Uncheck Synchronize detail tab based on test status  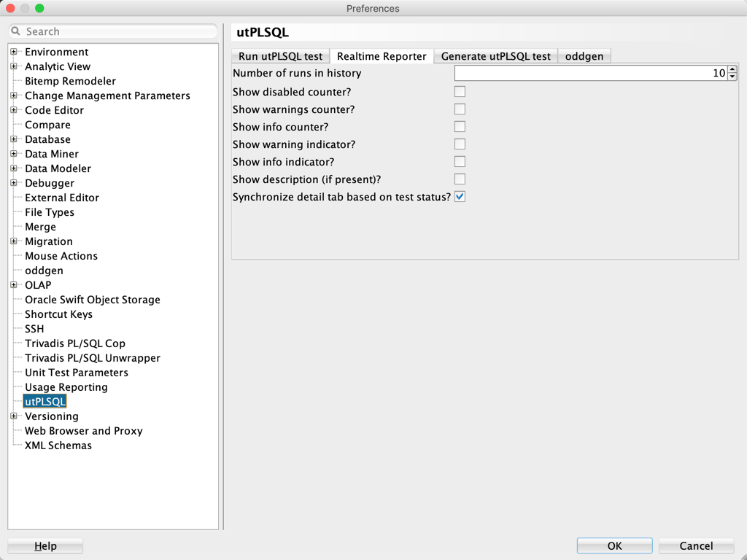click(460, 197)
